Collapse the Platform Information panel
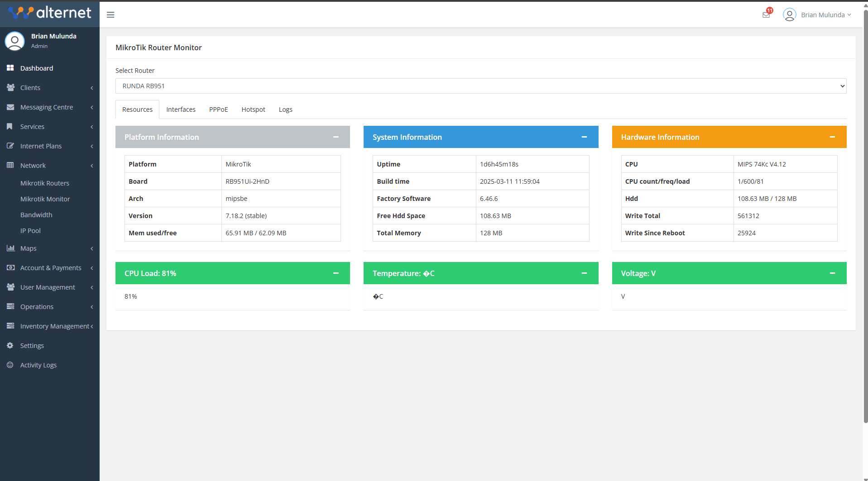The width and height of the screenshot is (868, 481). [336, 137]
